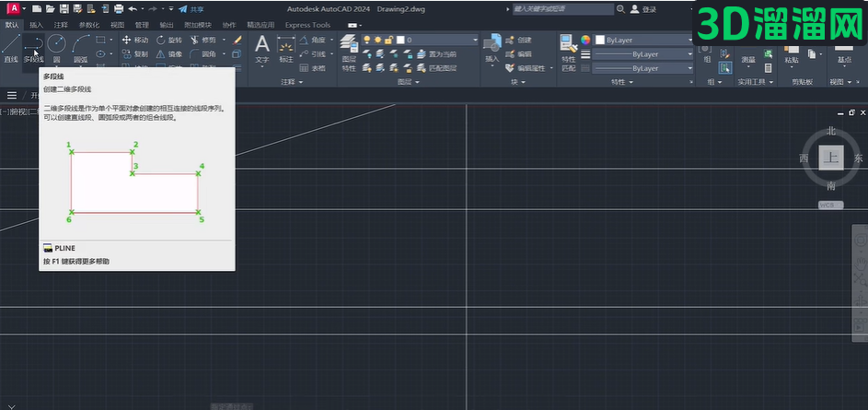The image size is (868, 410).
Task: Select the Arc (圆弧) tool
Action: [x=81, y=48]
